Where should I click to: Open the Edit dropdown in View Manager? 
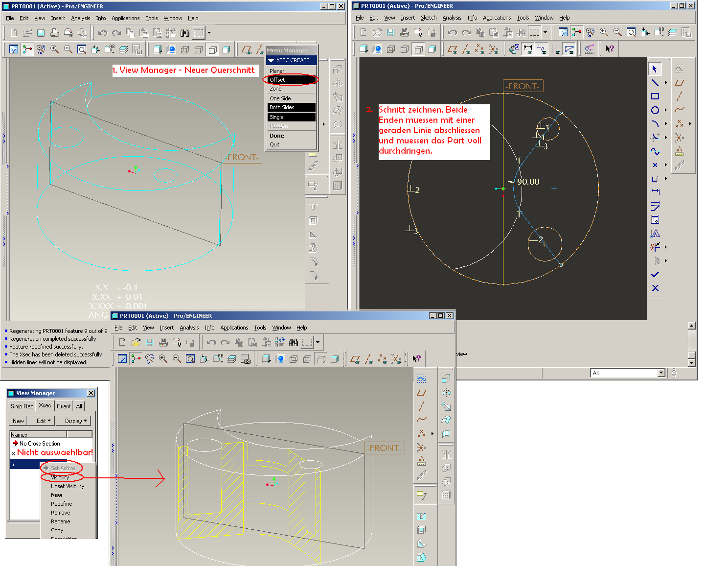[40, 421]
